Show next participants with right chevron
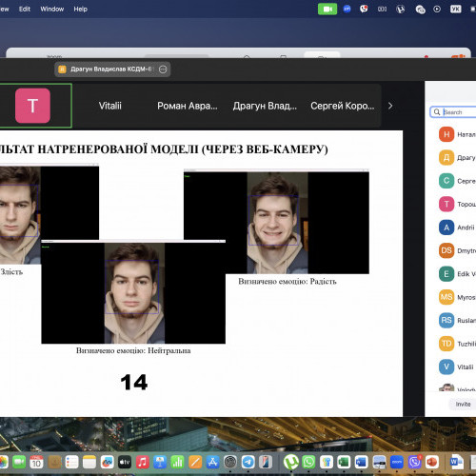The width and height of the screenshot is (476, 476). pos(390,106)
